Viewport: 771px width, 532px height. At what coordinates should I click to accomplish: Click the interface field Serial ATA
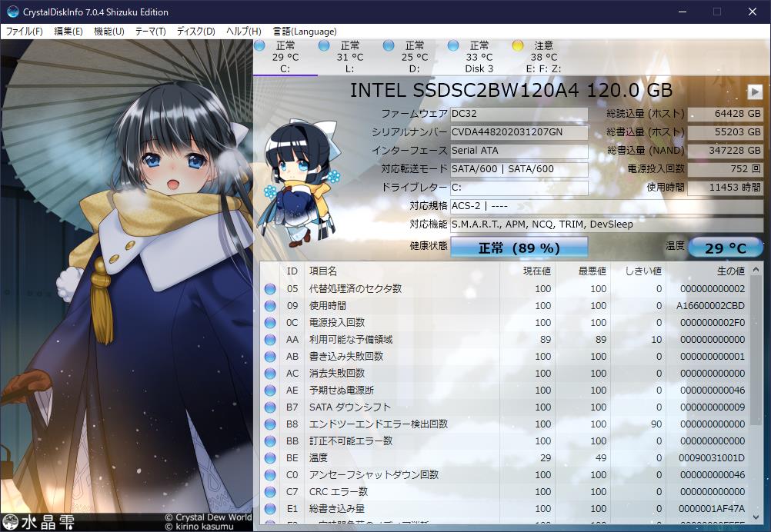(x=519, y=151)
